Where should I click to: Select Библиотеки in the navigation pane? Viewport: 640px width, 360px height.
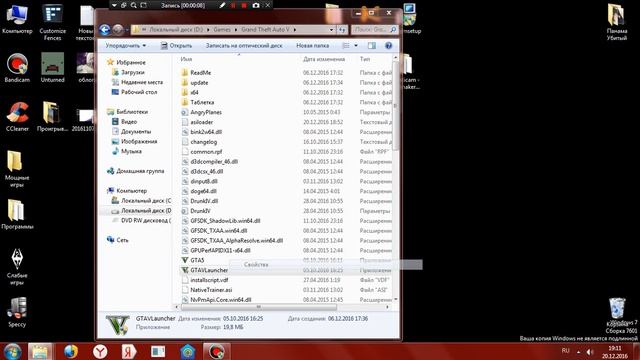(x=132, y=112)
